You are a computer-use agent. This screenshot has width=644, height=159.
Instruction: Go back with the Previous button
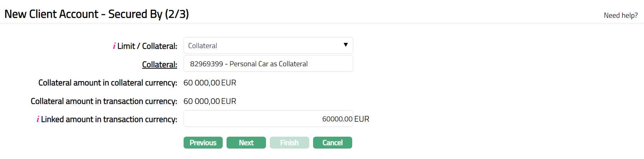point(203,143)
